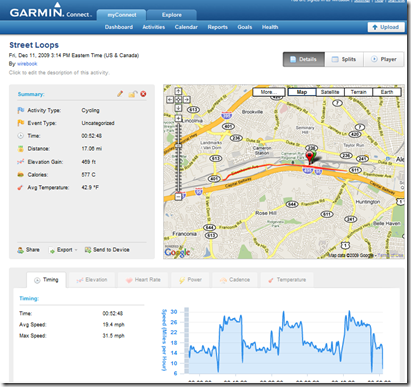The image size is (411, 387).
Task: Open the More... map options dropdown
Action: (x=269, y=92)
